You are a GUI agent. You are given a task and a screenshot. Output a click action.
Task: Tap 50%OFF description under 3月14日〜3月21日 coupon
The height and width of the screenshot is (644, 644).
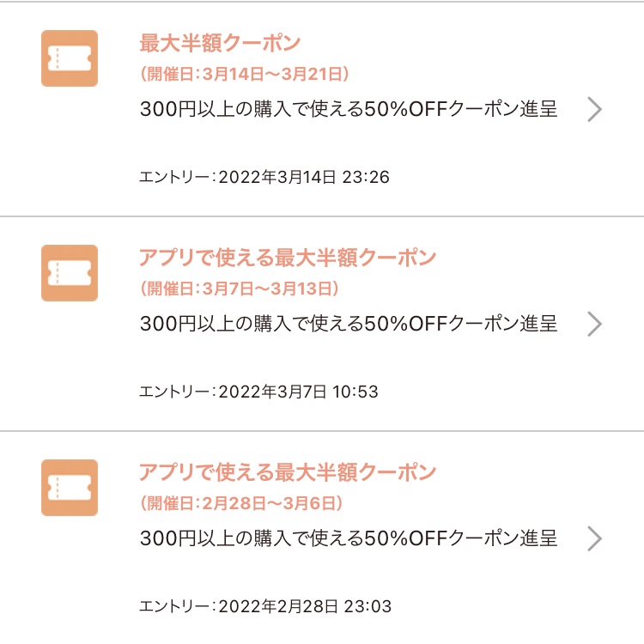click(349, 109)
